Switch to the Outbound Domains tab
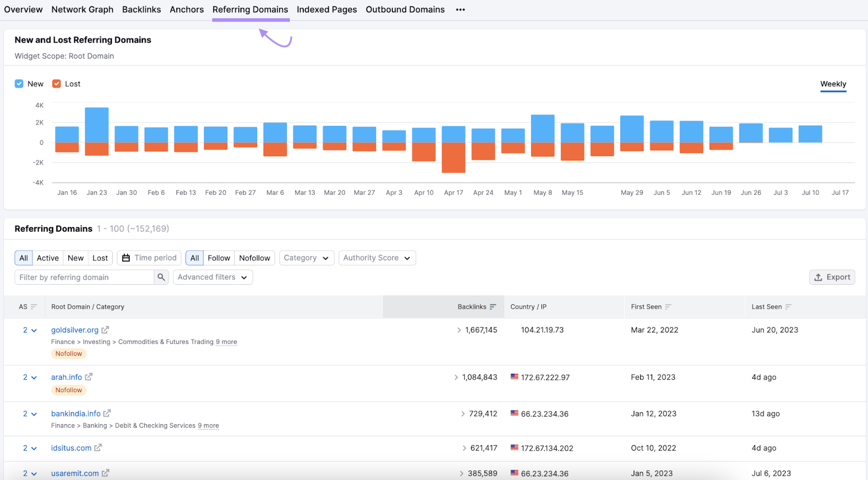 (405, 10)
